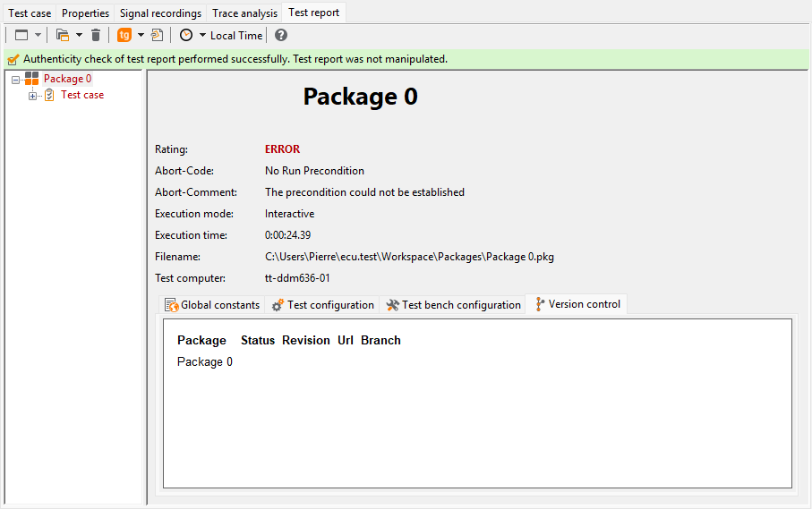Click the Revision column header
This screenshot has height=509, width=812.
[306, 340]
